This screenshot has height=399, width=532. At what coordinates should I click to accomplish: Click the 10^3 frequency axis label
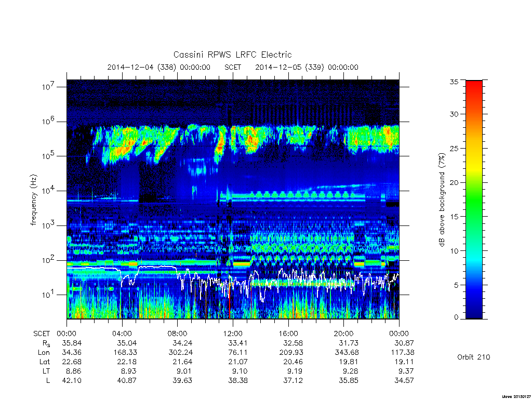click(48, 225)
